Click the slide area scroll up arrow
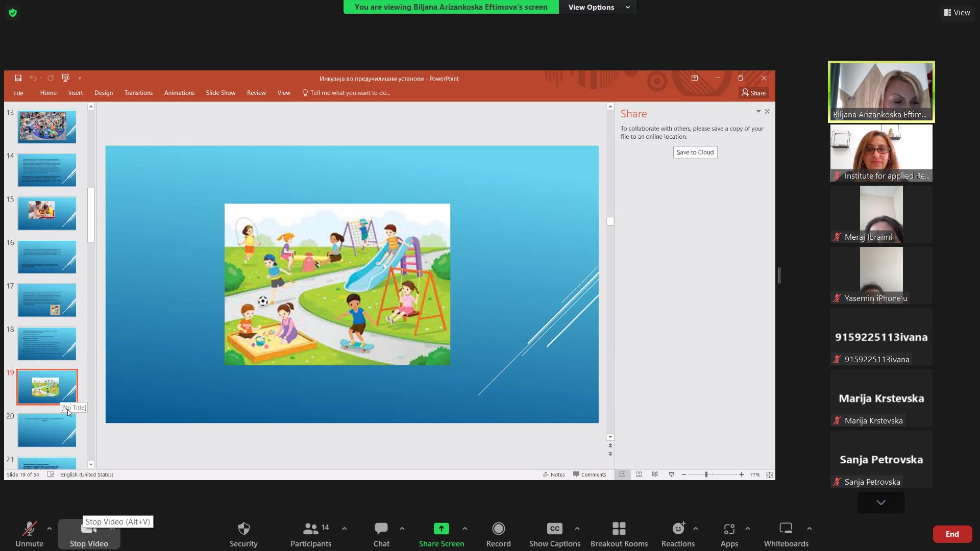Screen dimensions: 980x551 tap(610, 107)
